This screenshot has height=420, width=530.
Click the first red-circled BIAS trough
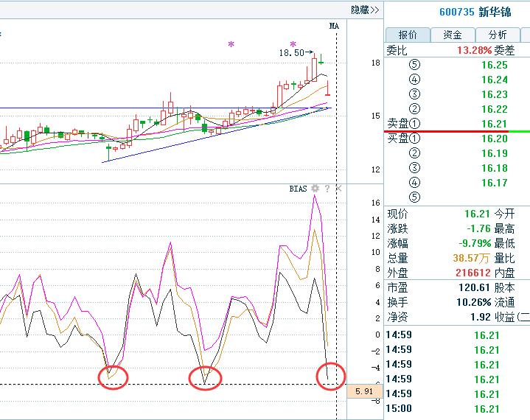click(x=113, y=377)
